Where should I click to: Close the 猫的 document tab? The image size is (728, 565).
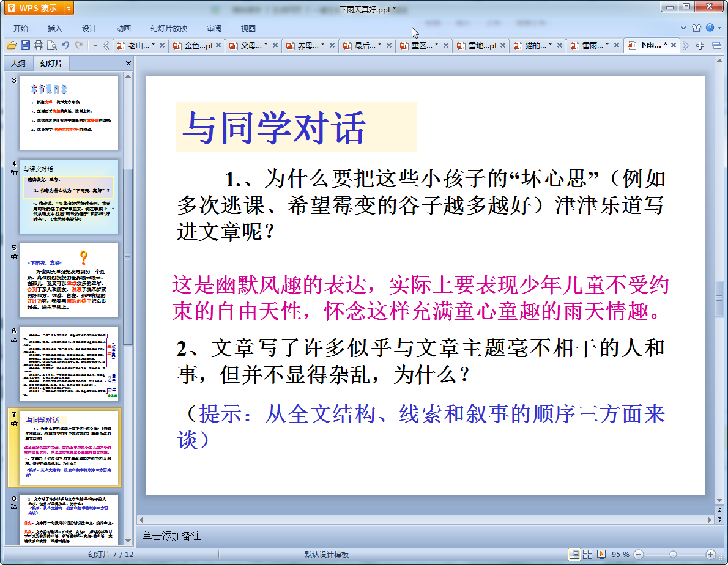pos(560,45)
